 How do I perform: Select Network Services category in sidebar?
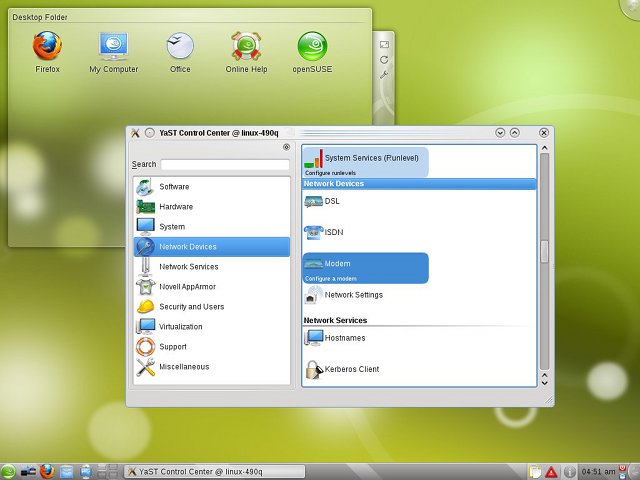pos(212,267)
